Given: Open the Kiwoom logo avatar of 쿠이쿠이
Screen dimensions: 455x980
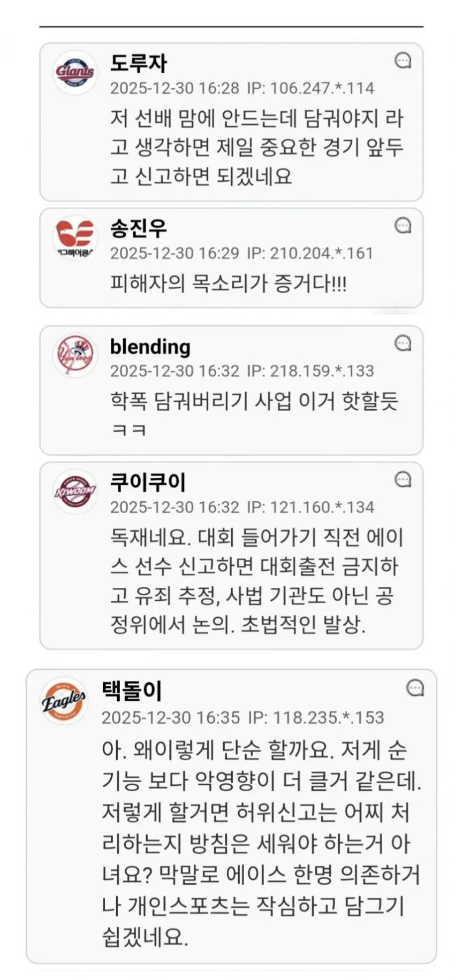Looking at the screenshot, I should click(75, 491).
